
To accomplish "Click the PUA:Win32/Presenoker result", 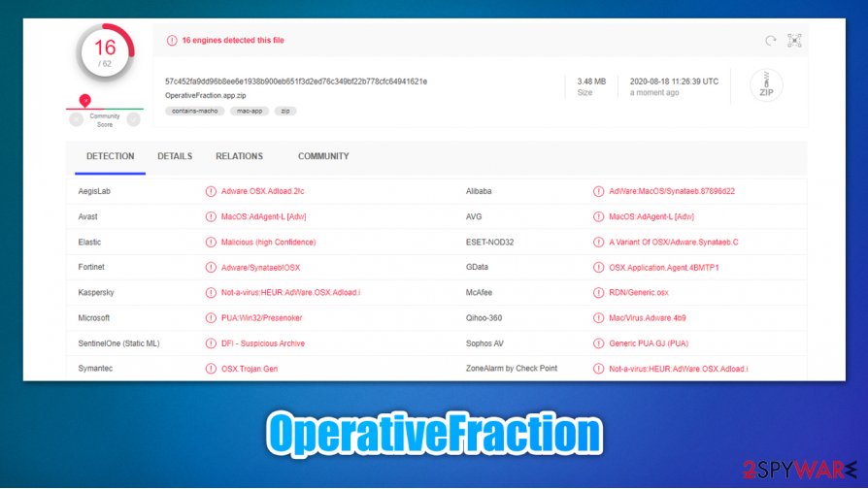I will click(262, 318).
